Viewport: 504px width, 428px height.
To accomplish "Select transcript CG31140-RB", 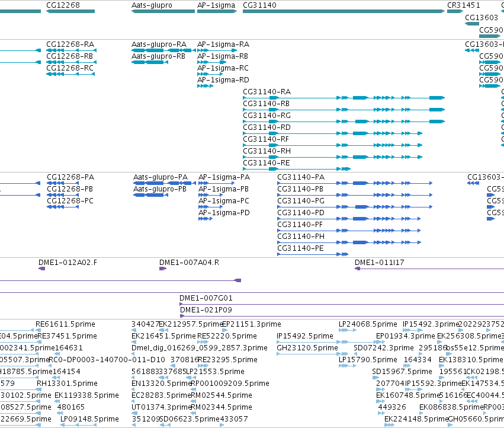I will click(266, 104).
